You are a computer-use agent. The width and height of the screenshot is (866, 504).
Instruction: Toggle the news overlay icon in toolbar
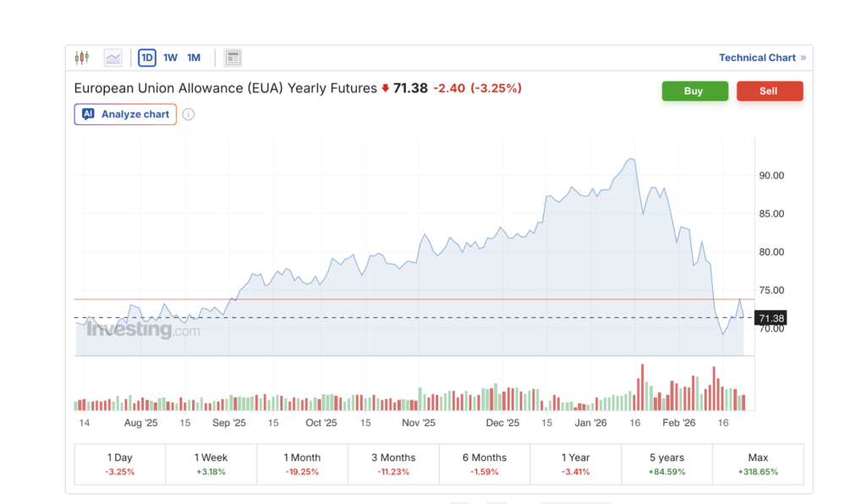(233, 58)
